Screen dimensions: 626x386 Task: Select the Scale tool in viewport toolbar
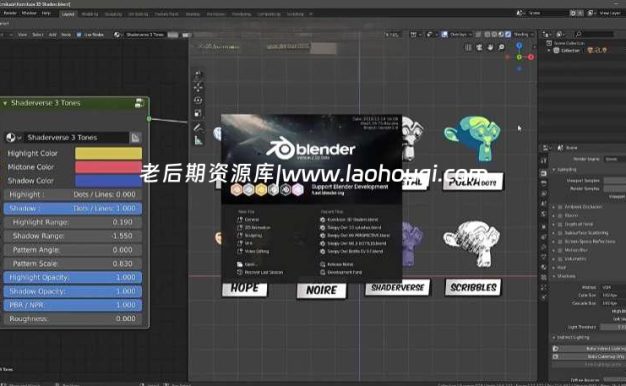pos(198,113)
